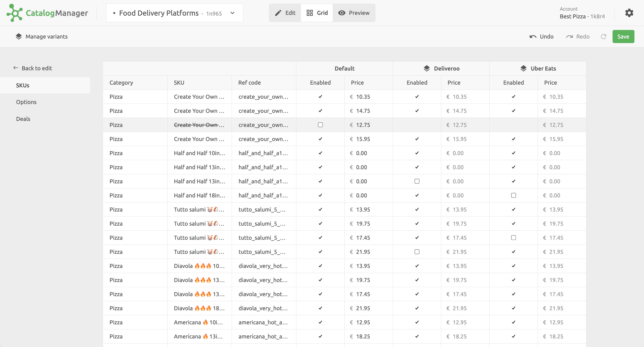Click the Redo arrow icon
This screenshot has width=644, height=347.
(569, 37)
